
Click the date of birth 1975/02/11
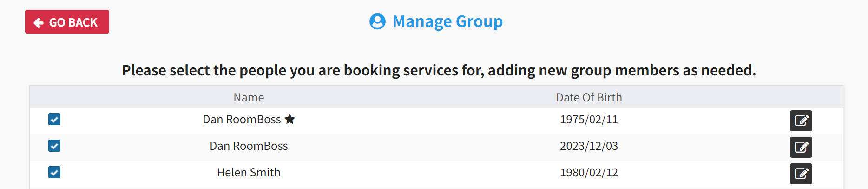click(x=589, y=120)
